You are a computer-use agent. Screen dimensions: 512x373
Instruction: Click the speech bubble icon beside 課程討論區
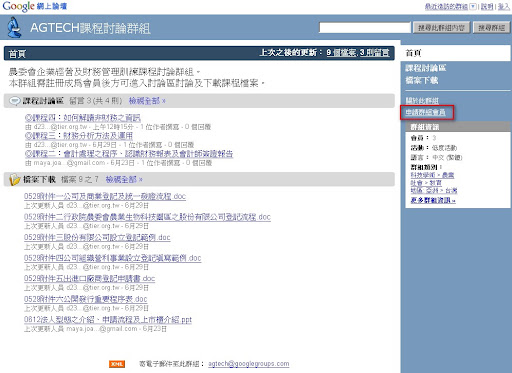(x=15, y=101)
